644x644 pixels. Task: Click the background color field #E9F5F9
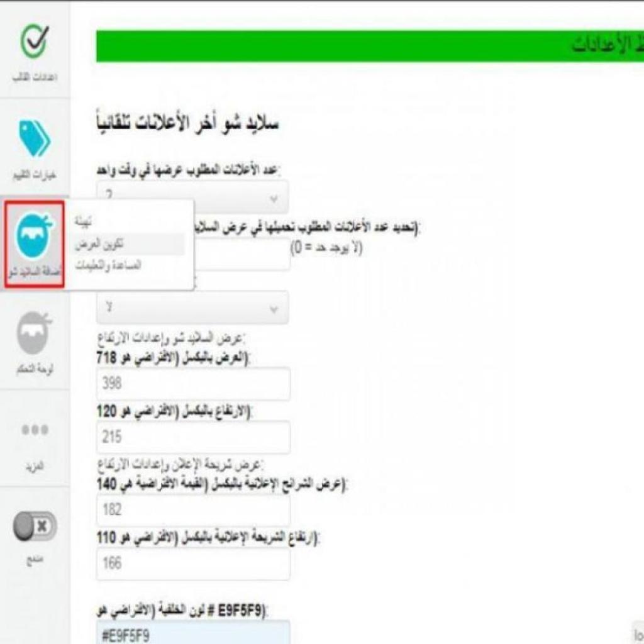click(193, 633)
